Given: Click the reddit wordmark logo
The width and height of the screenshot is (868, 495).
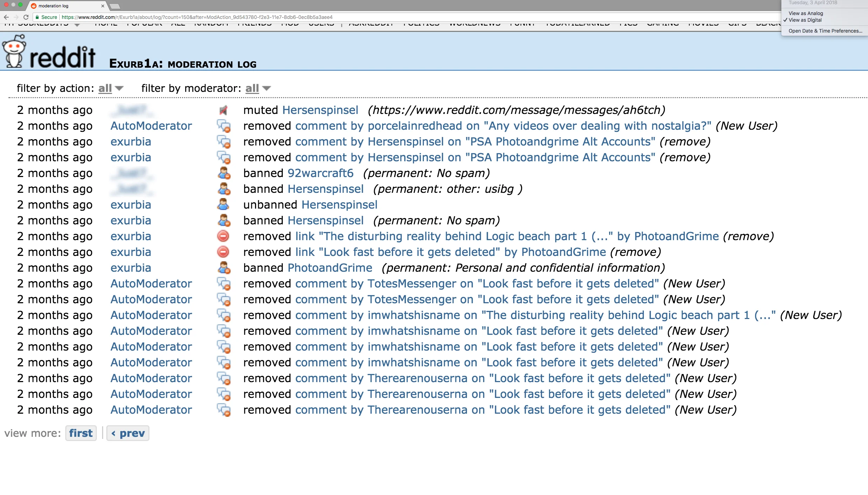Looking at the screenshot, I should [62, 57].
